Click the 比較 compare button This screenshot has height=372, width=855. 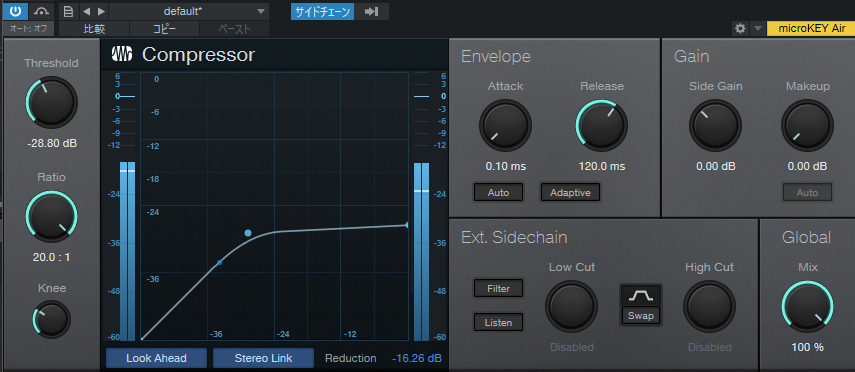[94, 29]
